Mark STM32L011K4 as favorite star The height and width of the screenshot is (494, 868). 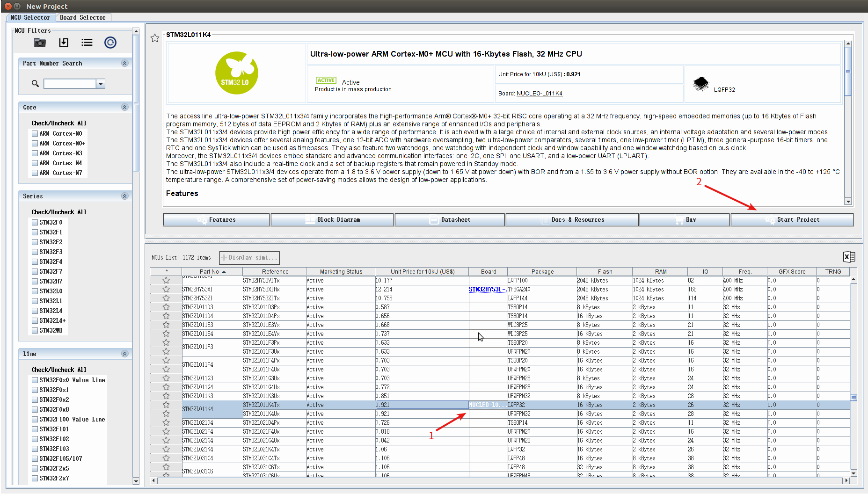point(155,38)
